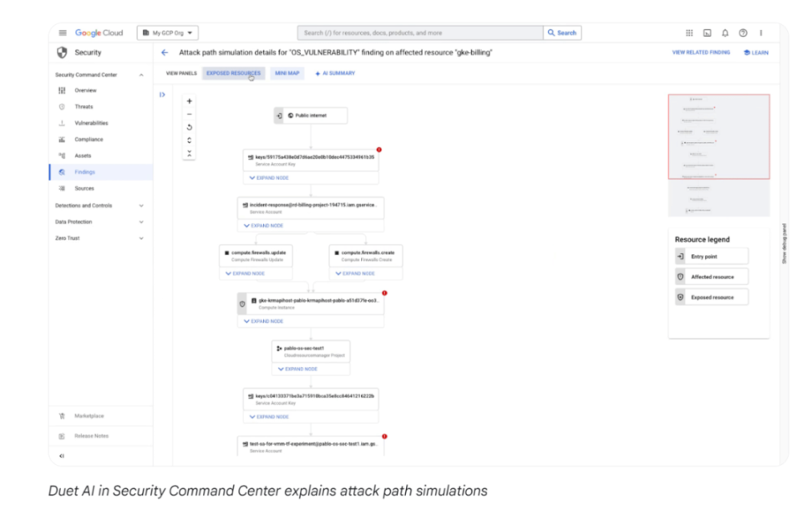Expand the Detections and Controls section
812x510 pixels.
pos(141,206)
